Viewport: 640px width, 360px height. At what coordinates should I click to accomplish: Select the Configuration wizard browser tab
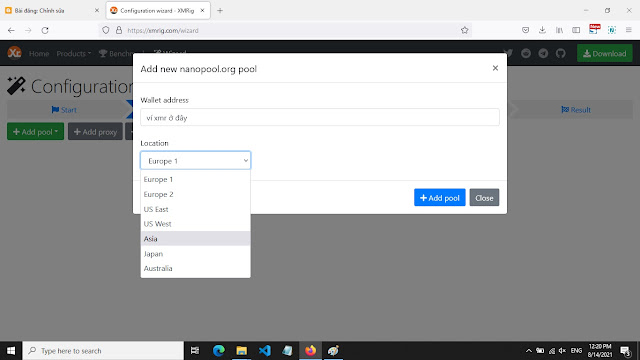tap(158, 11)
